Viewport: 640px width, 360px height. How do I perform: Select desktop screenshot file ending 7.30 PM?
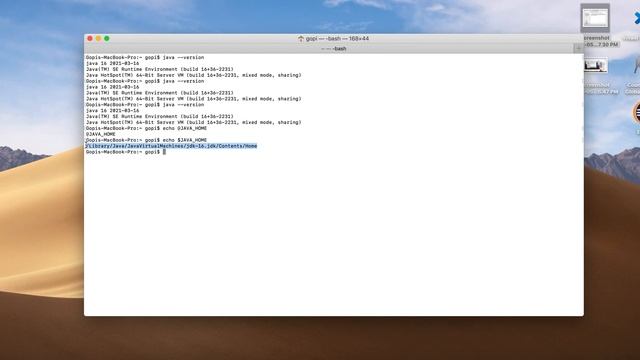tap(596, 25)
